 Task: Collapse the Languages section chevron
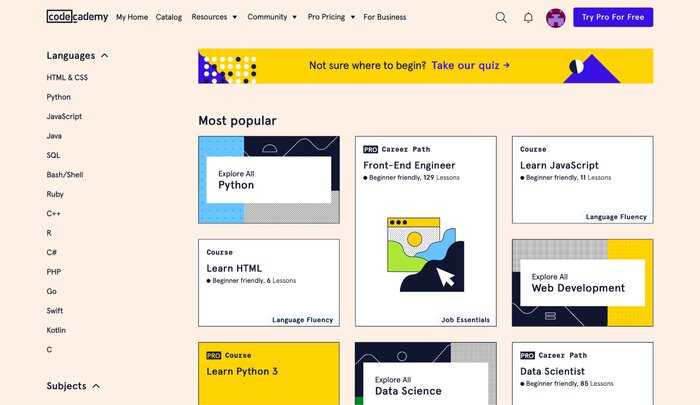[x=104, y=56]
